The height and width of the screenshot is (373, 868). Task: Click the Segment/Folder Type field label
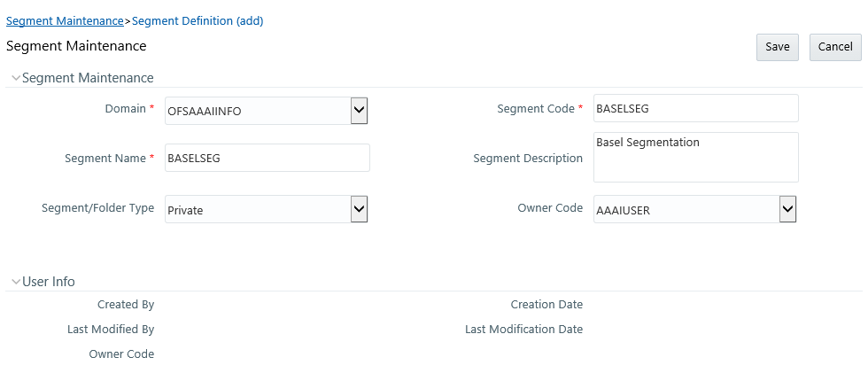97,208
